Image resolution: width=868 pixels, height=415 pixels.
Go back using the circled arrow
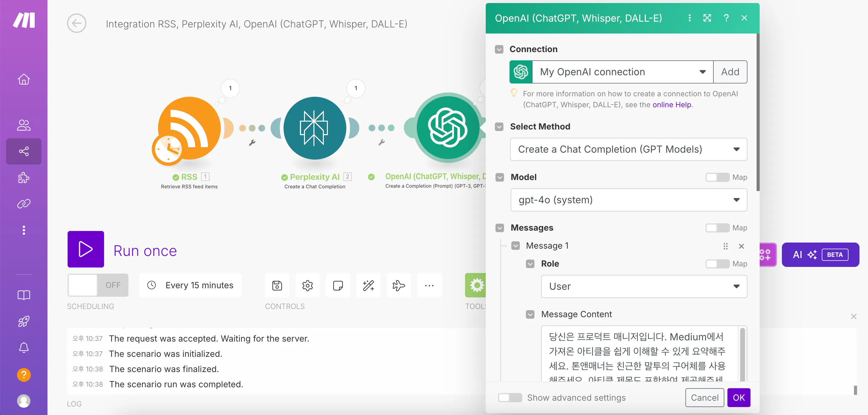76,23
